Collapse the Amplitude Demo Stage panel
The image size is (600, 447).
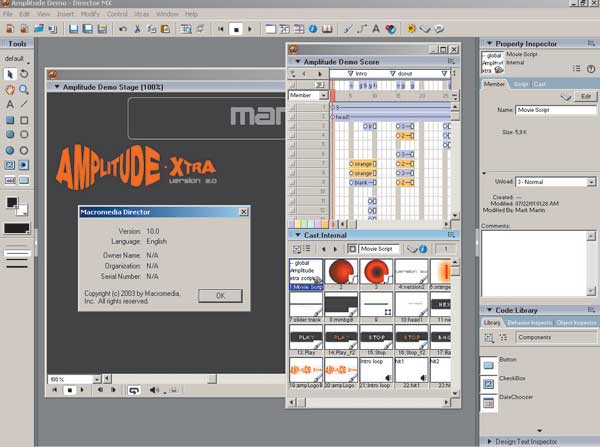(x=57, y=87)
